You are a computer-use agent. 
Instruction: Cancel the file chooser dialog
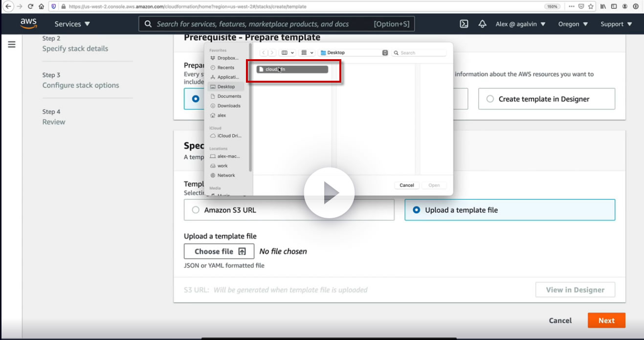pyautogui.click(x=407, y=185)
